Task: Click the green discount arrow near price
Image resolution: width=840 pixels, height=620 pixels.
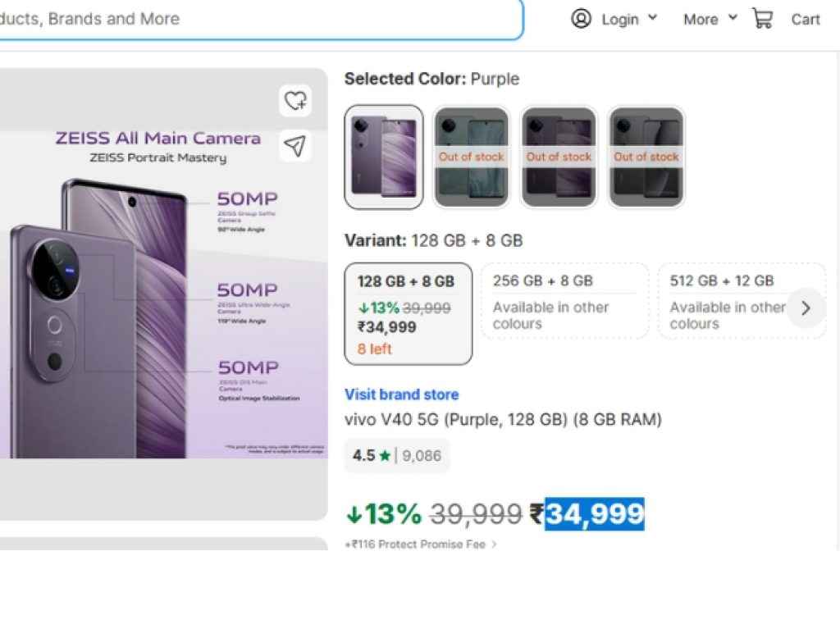Action: click(354, 515)
